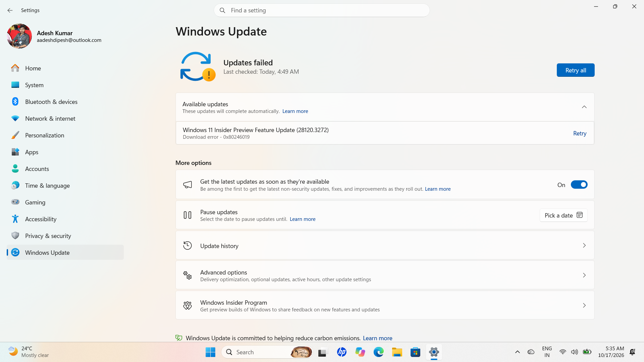
Task: Open Home from the sidebar
Action: point(65,68)
